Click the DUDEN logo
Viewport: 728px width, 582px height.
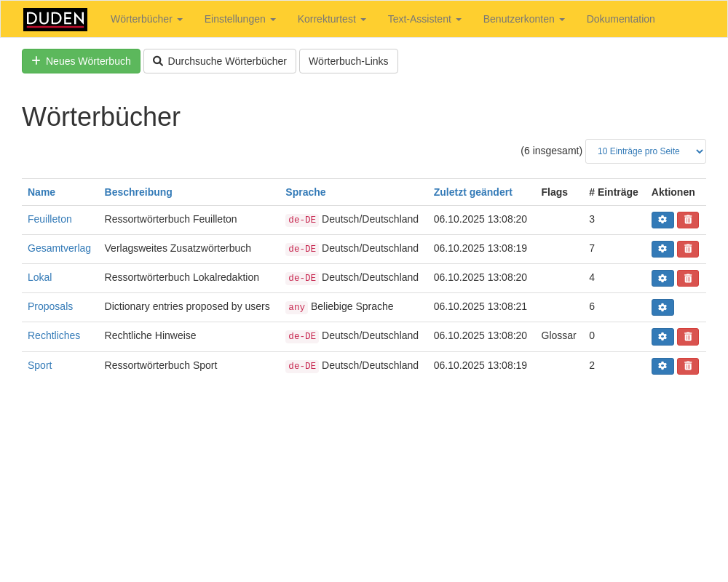tap(55, 19)
